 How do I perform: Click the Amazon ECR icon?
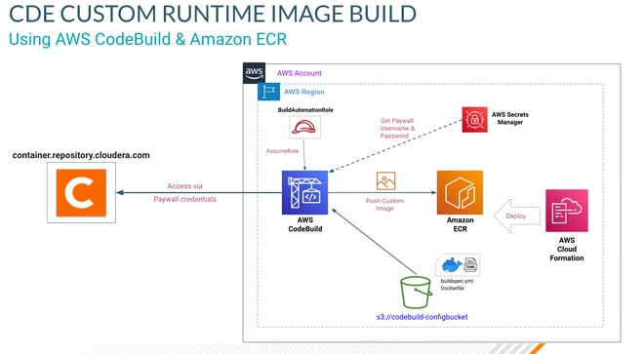tap(460, 193)
